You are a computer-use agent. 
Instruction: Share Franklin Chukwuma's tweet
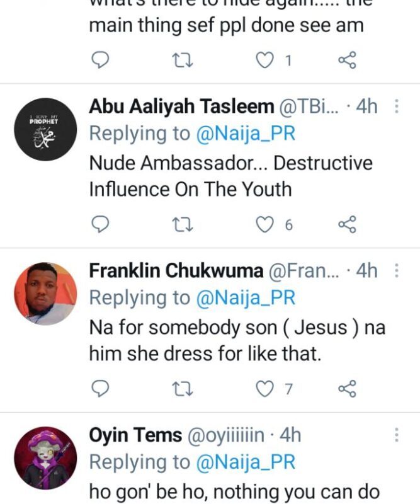tap(347, 389)
